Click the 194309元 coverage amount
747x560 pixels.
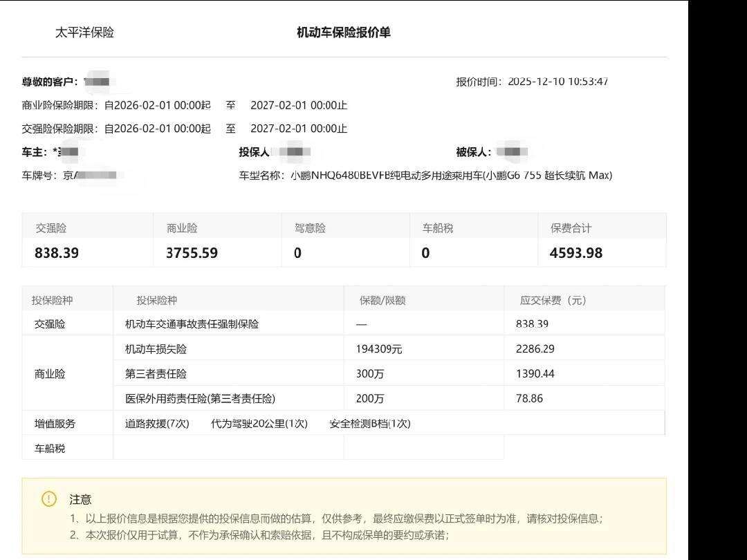[378, 349]
